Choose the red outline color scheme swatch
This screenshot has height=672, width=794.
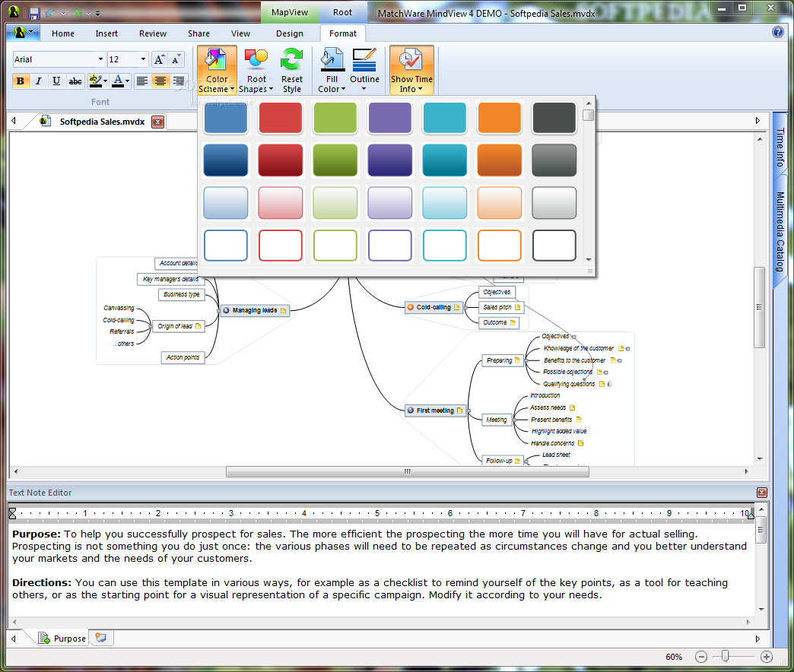[281, 246]
